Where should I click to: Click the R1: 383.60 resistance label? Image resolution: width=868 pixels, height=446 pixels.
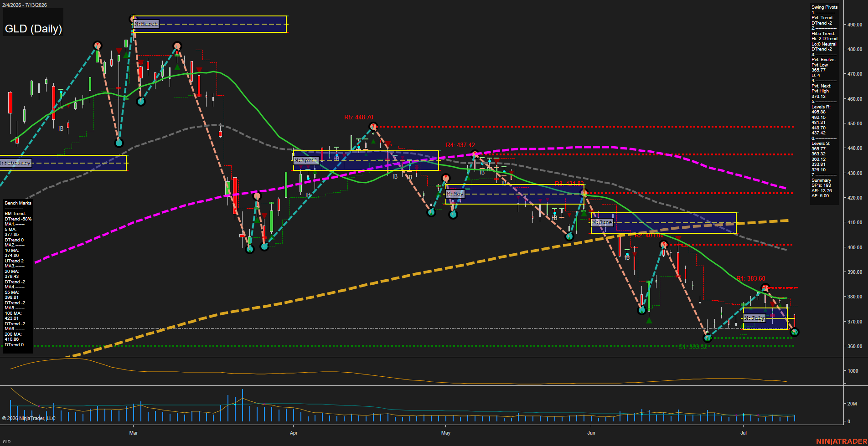point(751,278)
